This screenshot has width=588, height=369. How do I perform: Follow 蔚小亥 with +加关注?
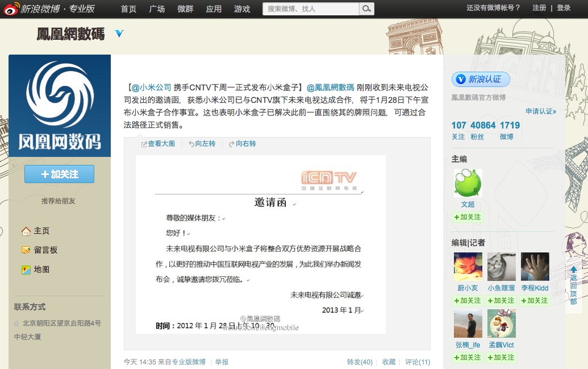point(468,301)
